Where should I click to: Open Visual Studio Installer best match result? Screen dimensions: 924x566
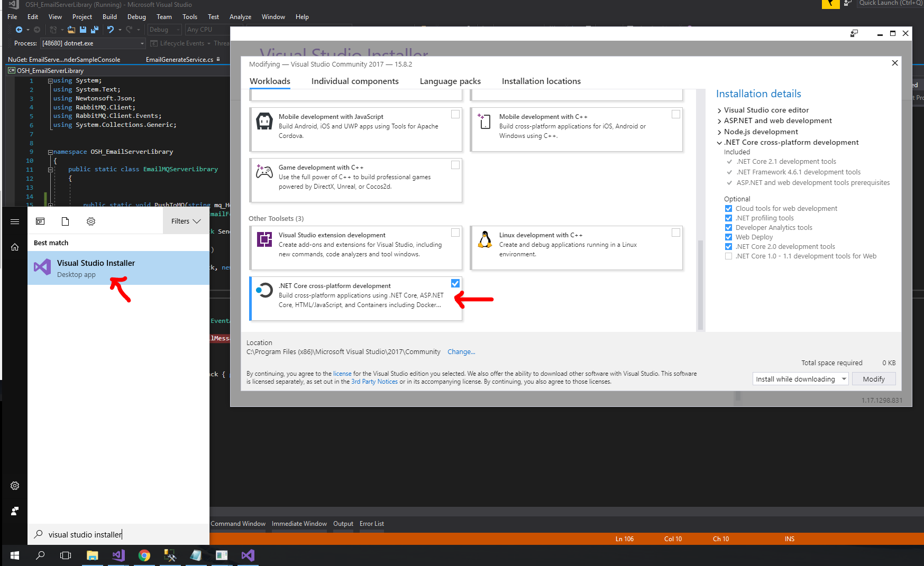(118, 268)
